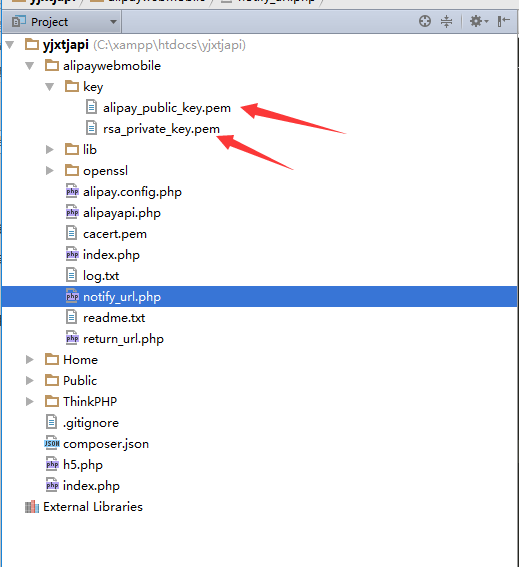Select alipay_public_key.pem file
Image resolution: width=519 pixels, height=567 pixels.
point(167,108)
